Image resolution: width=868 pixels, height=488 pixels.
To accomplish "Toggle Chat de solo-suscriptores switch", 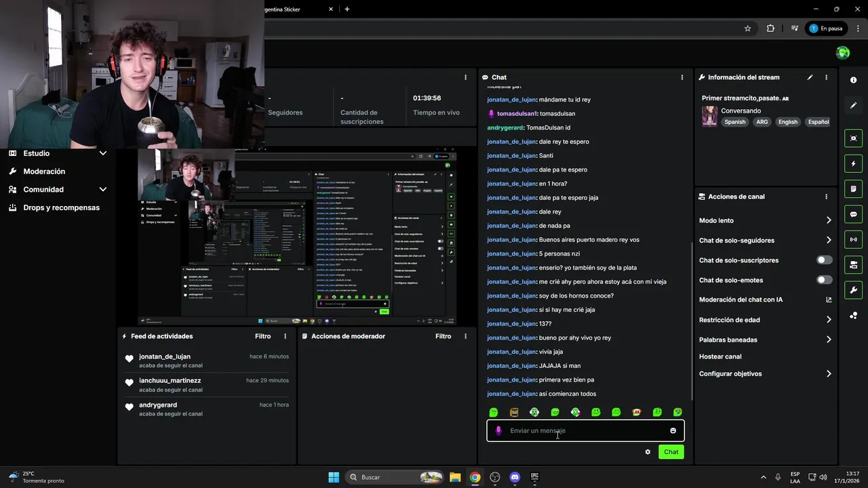I will 825,260.
